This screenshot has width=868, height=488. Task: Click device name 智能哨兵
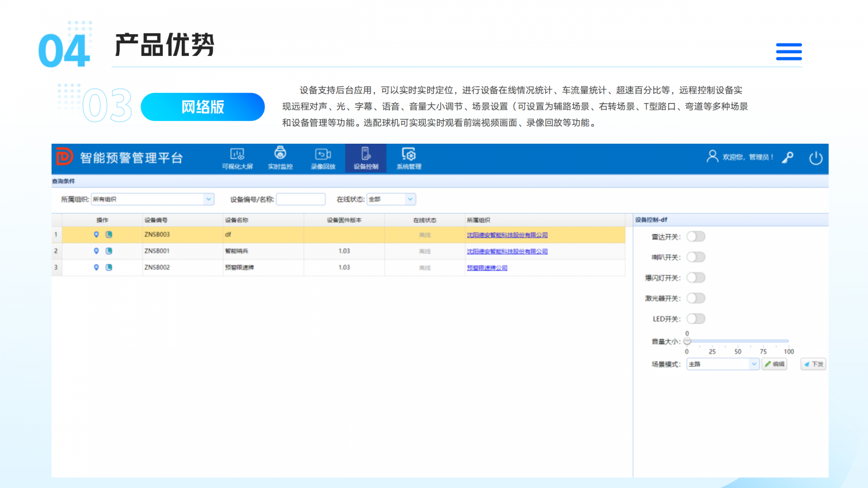(237, 251)
